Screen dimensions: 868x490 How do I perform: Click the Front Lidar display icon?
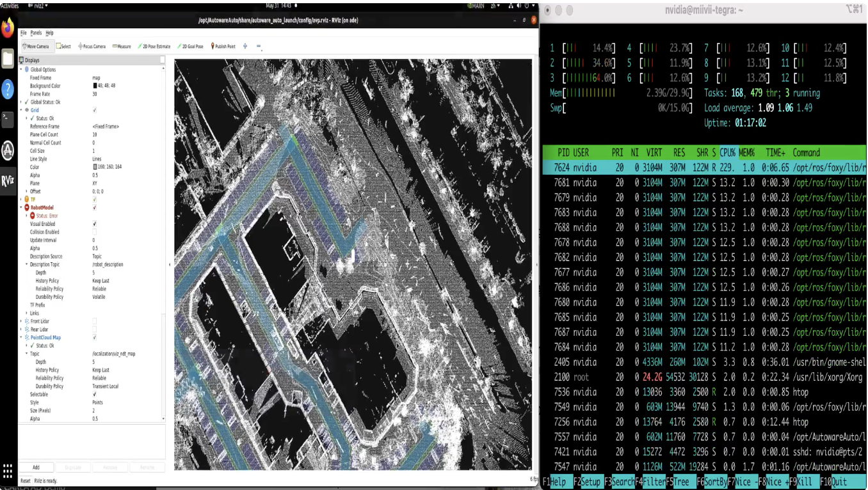pos(26,321)
